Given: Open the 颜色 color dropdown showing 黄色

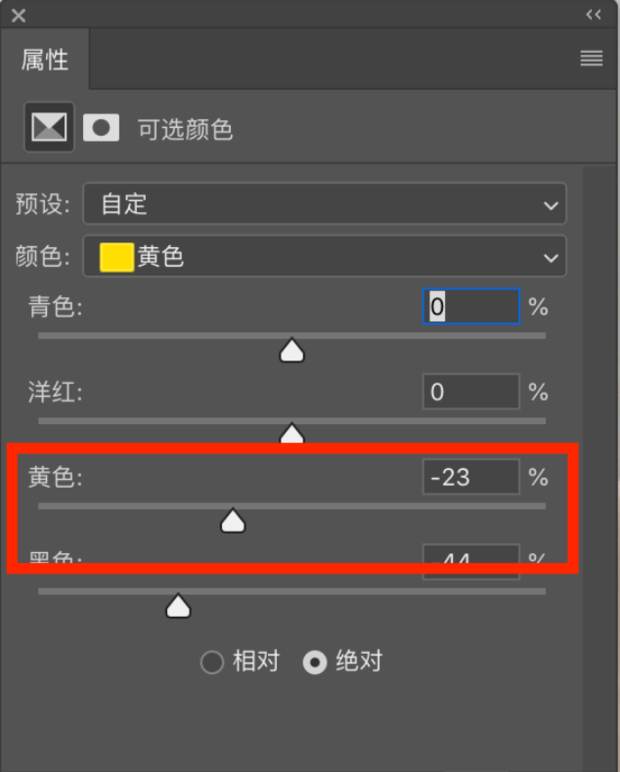Looking at the screenshot, I should [325, 257].
